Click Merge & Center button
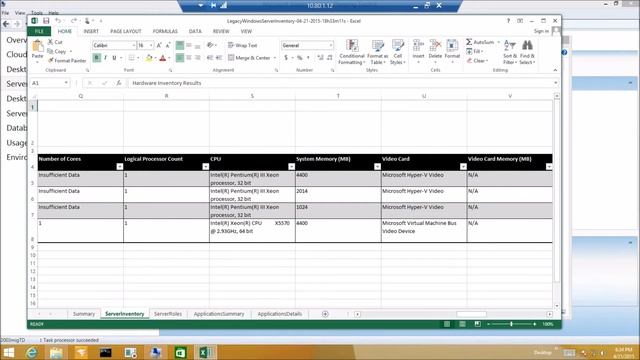The image size is (640, 360). pyautogui.click(x=249, y=58)
